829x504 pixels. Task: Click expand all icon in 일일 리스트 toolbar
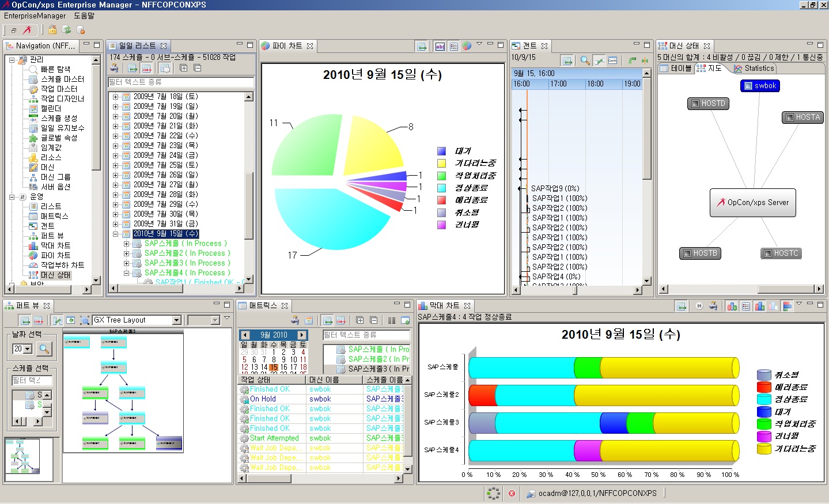(x=183, y=68)
